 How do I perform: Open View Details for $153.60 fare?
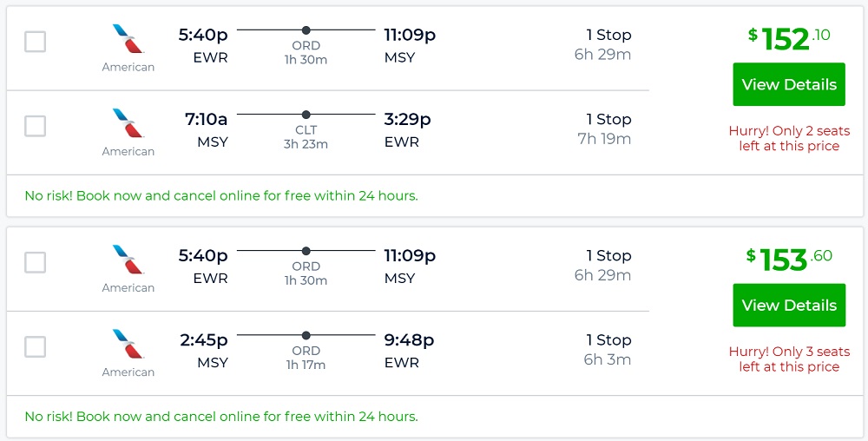click(x=789, y=305)
